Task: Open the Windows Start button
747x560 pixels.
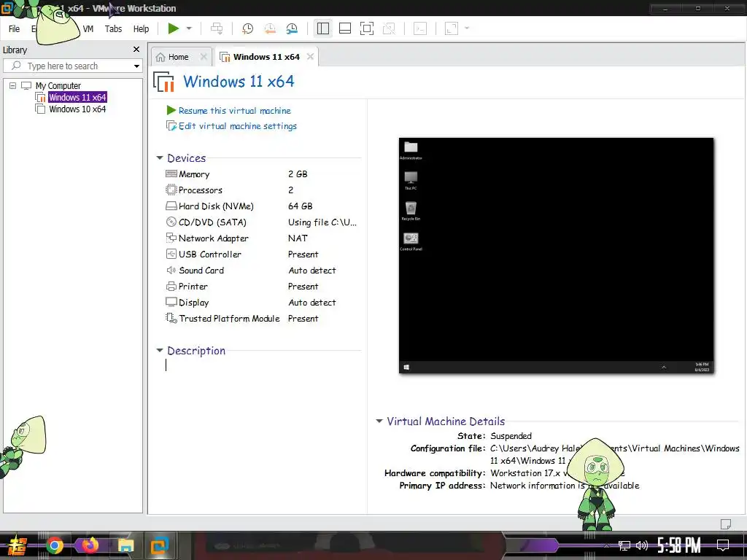Action: 18,545
